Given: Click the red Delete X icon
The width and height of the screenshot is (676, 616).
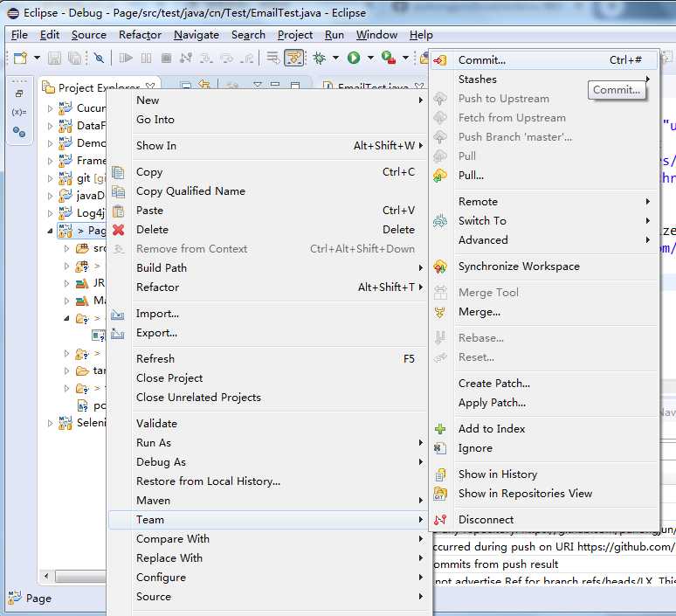Looking at the screenshot, I should (118, 230).
